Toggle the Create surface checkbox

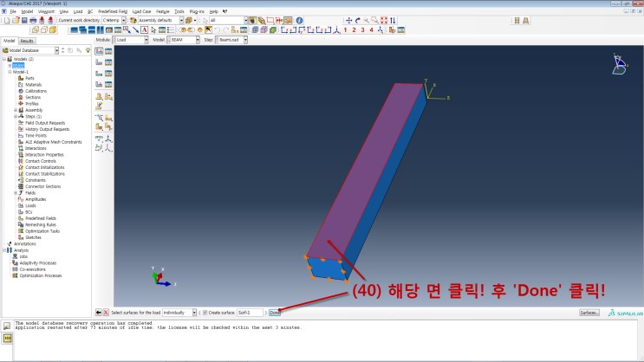click(x=205, y=313)
